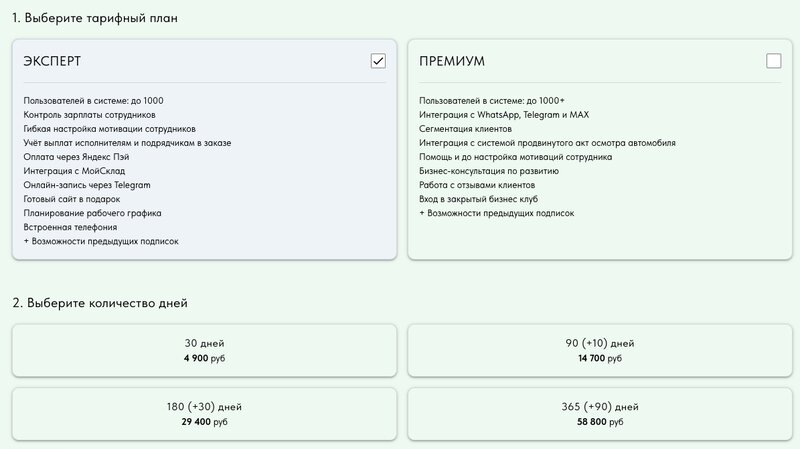This screenshot has width=800, height=449.
Task: Choose the 90 (+10) дней period
Action: tap(600, 350)
